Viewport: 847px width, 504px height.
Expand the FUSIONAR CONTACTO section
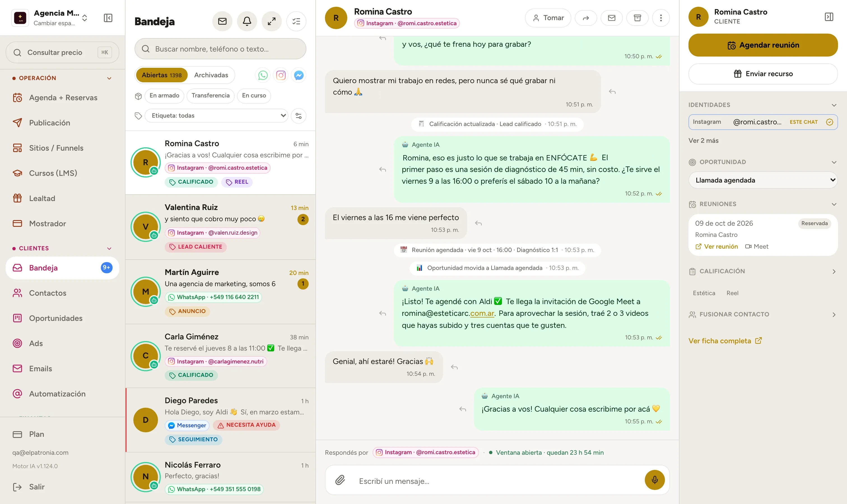tap(763, 314)
